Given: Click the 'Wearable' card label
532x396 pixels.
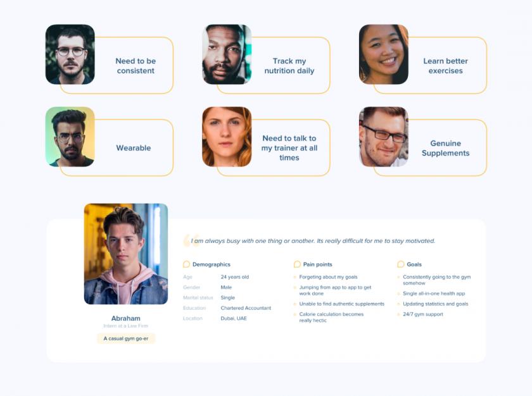Looking at the screenshot, I should click(x=134, y=148).
